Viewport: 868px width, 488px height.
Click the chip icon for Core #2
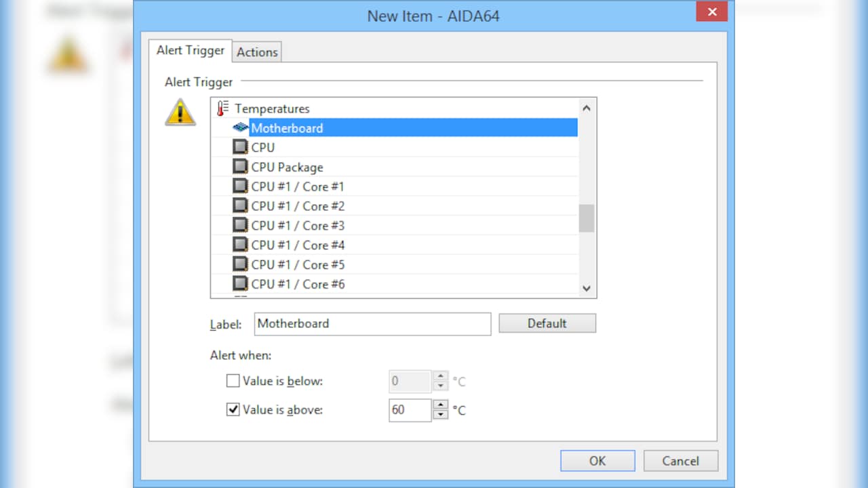pyautogui.click(x=240, y=205)
